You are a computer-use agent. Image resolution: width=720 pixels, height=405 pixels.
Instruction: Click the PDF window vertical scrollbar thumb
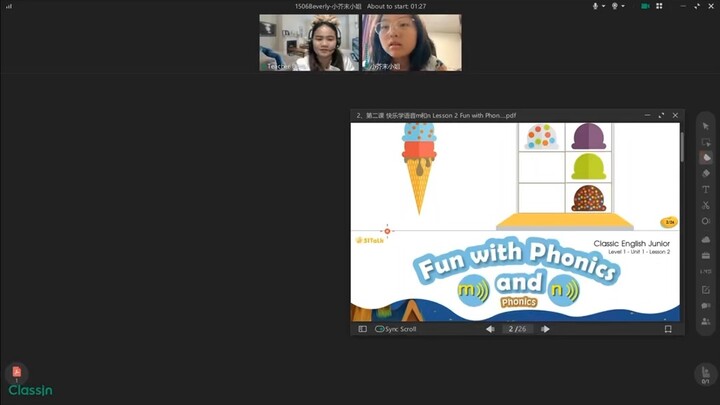coord(682,147)
